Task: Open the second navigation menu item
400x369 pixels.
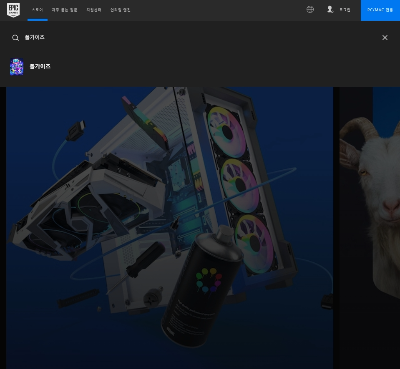Action: [64, 10]
